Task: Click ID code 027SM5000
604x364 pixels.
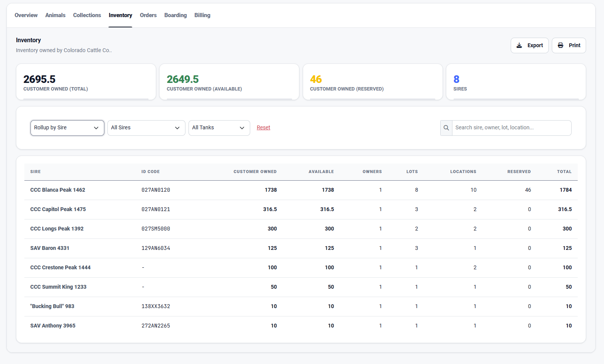Action: (x=156, y=229)
